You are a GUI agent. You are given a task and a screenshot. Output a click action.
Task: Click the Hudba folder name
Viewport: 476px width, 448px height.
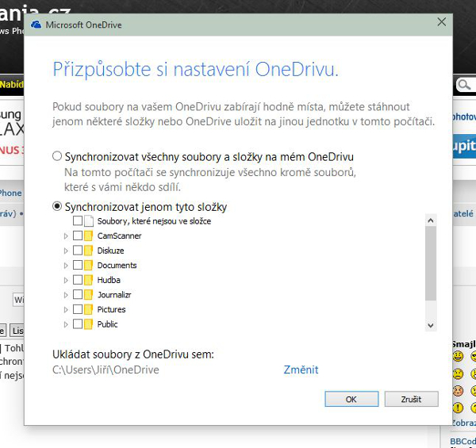click(x=109, y=280)
